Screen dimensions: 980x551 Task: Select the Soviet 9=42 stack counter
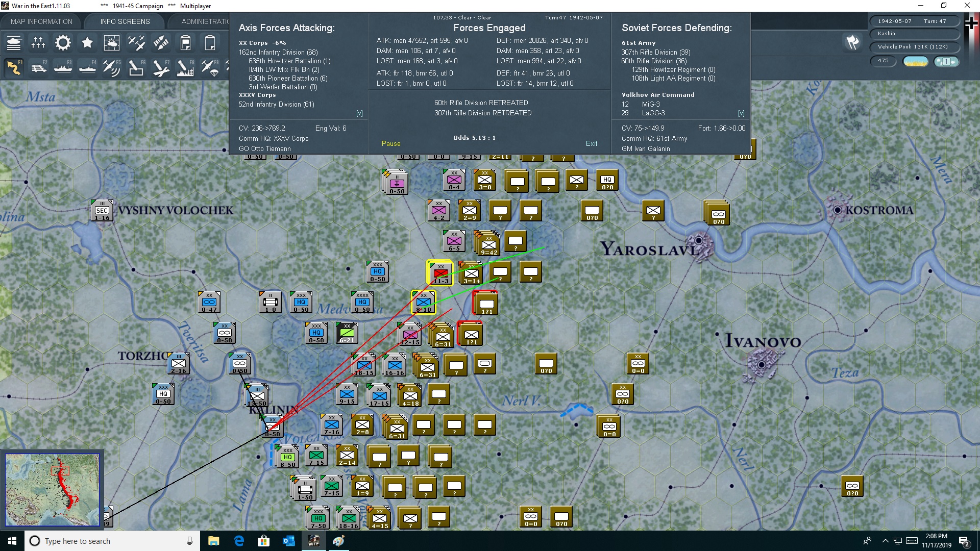[x=488, y=244]
